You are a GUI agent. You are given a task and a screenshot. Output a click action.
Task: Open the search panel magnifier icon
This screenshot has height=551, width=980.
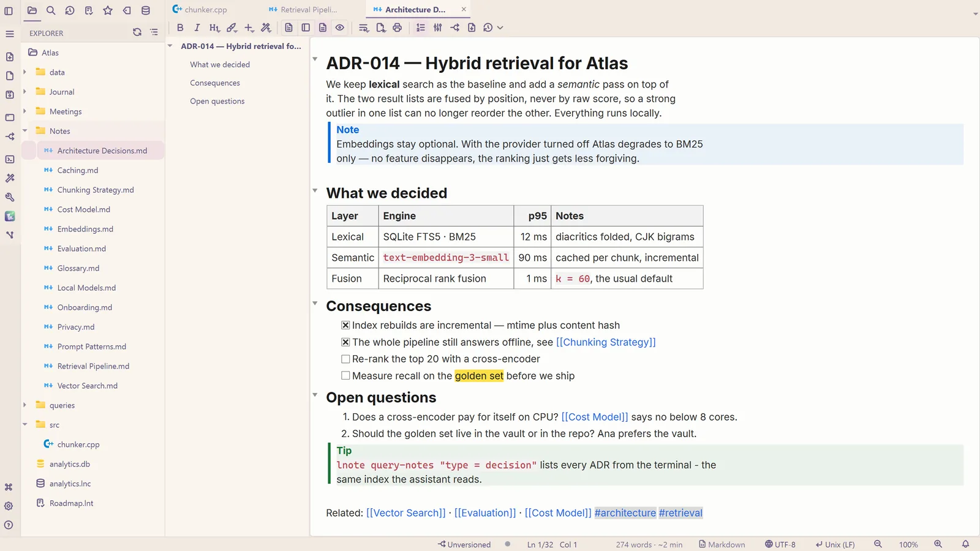51,10
